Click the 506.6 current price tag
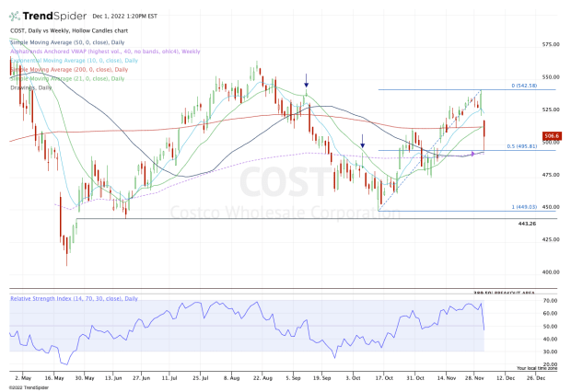Image resolution: width=571 pixels, height=392 pixels. [552, 136]
